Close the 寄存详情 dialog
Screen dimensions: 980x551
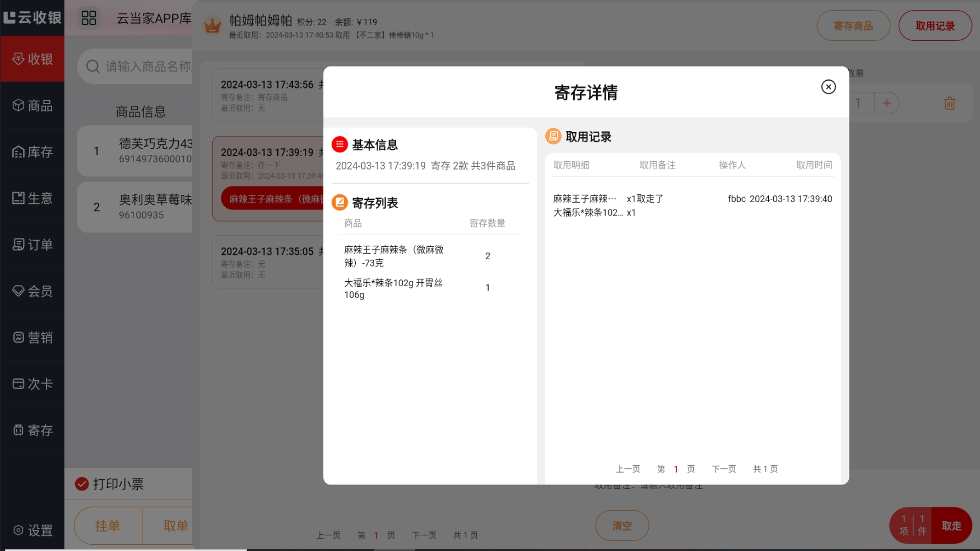pyautogui.click(x=828, y=87)
